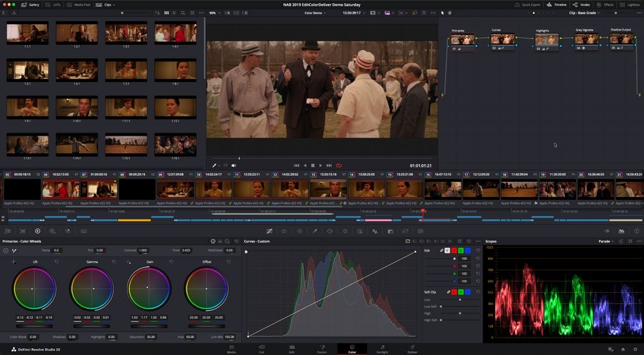Open the Lightbox view
Image resolution: width=644 pixels, height=355 pixels.
tap(630, 4)
